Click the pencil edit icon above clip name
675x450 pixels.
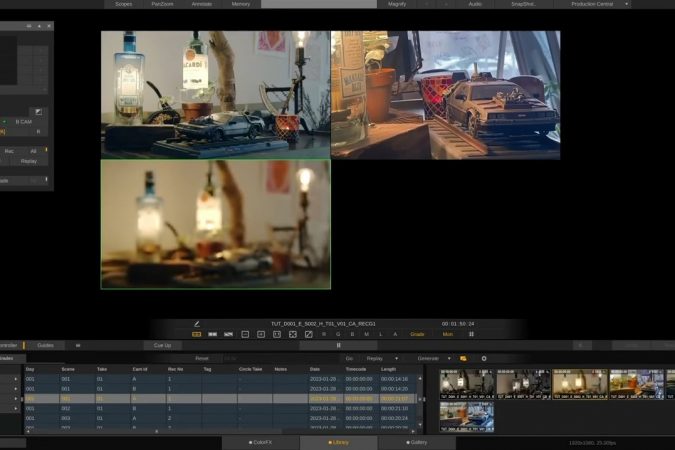click(197, 324)
